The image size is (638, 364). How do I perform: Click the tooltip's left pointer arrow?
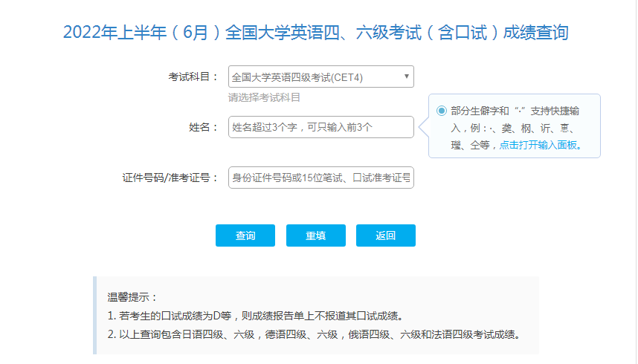point(425,126)
